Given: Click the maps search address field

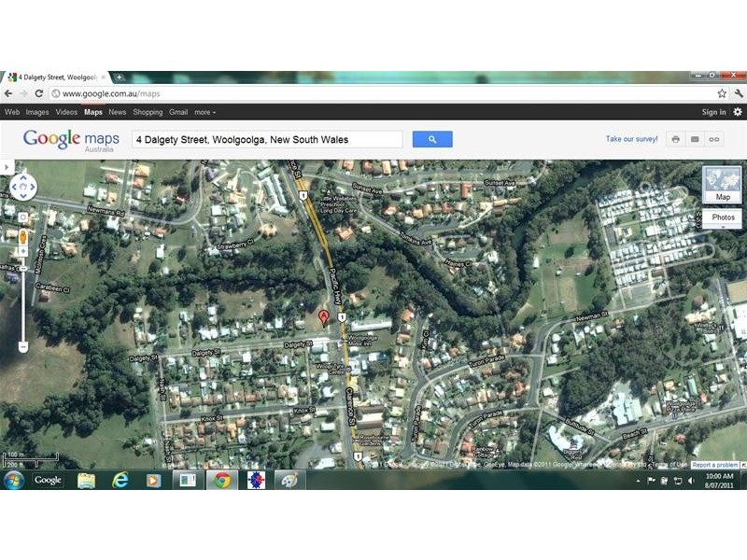Looking at the screenshot, I should [267, 139].
